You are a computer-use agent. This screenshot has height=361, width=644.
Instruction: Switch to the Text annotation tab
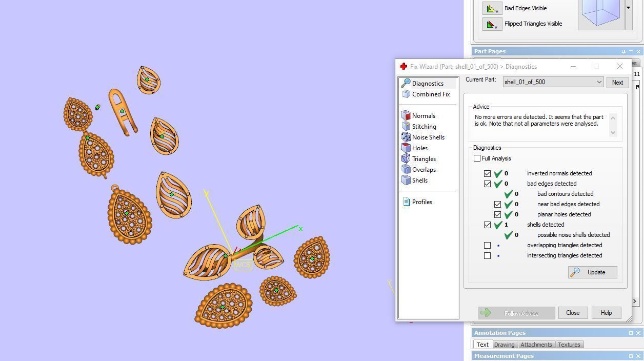click(482, 345)
